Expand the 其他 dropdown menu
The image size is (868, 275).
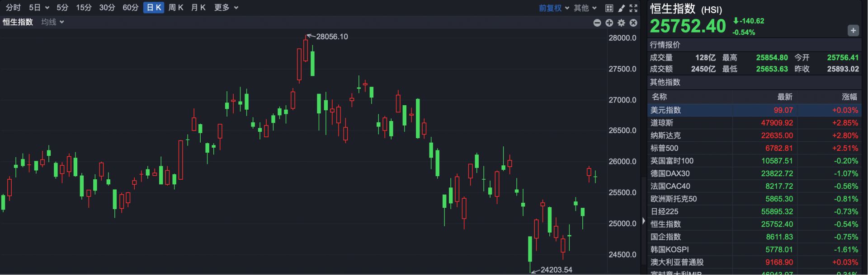click(x=585, y=8)
